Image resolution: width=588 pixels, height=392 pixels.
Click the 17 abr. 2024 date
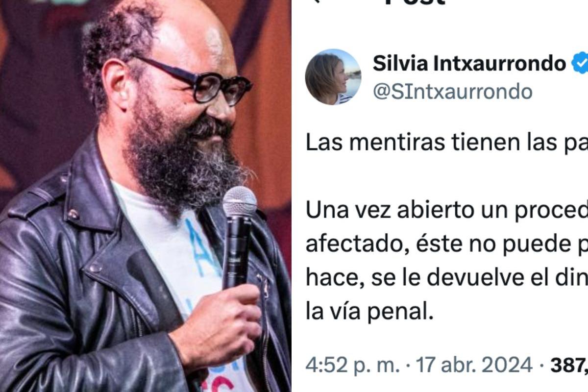(x=474, y=365)
